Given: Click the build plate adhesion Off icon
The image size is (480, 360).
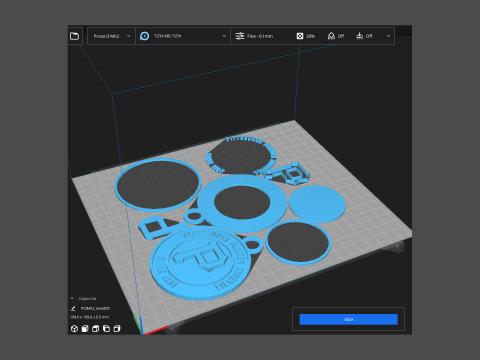Looking at the screenshot, I should [359, 36].
